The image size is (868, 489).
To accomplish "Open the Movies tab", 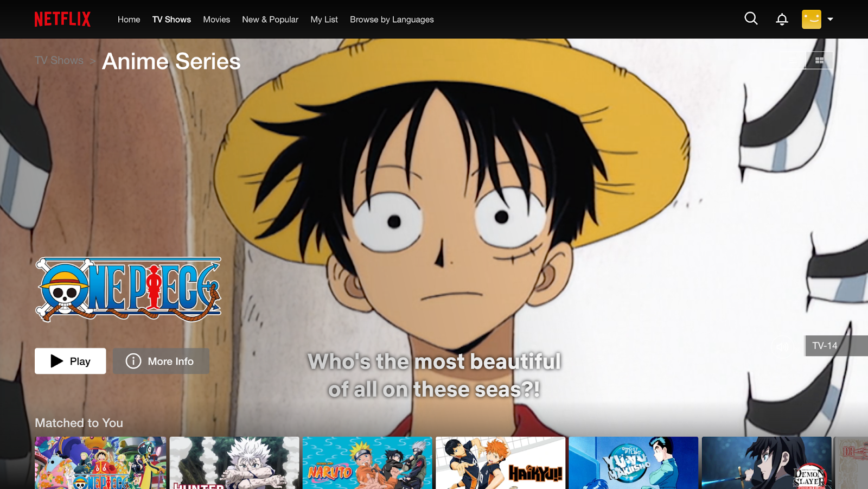I will [216, 20].
